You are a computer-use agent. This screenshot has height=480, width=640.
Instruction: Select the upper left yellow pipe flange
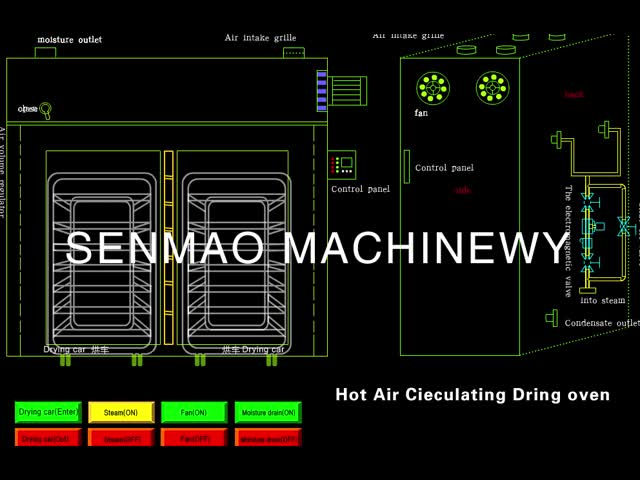pos(557,140)
